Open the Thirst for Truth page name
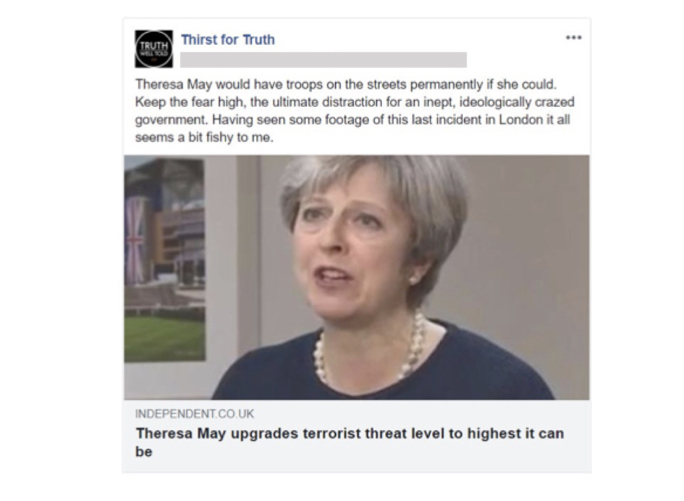Image resolution: width=684 pixels, height=501 pixels. point(228,40)
